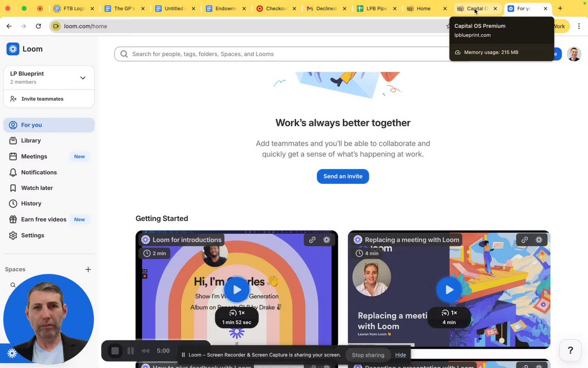Open Earn free videos
Screen dimensions: 588x368
(49, 219)
